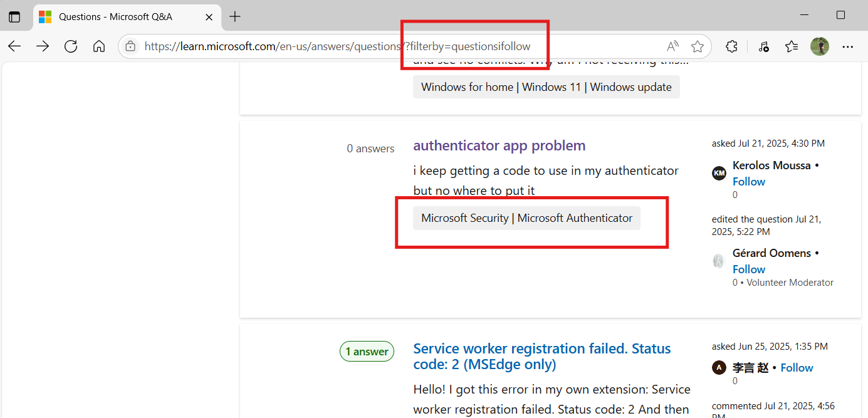Open the Favorites list
This screenshot has height=418, width=868.
[792, 46]
